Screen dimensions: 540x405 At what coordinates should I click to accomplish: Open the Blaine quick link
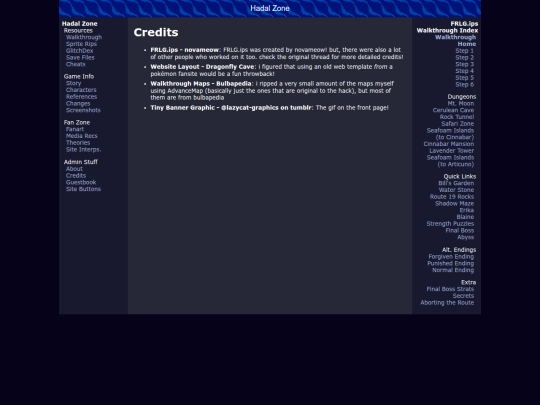point(465,217)
